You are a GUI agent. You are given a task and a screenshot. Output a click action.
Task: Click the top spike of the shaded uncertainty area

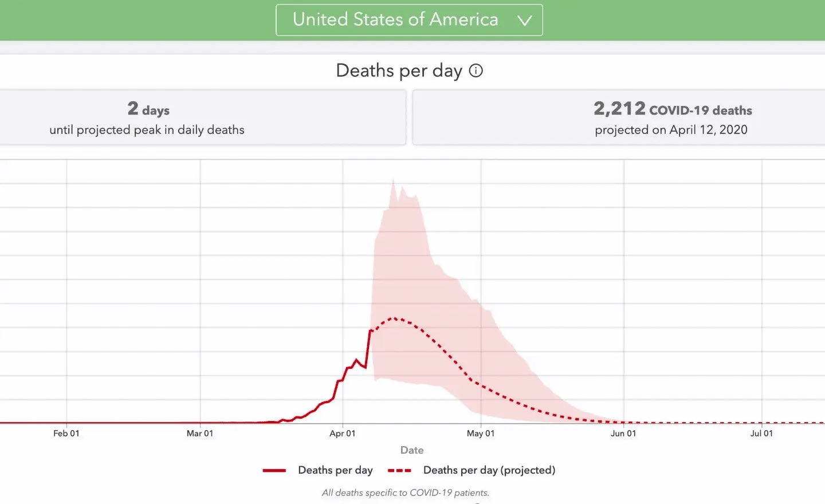pos(393,181)
